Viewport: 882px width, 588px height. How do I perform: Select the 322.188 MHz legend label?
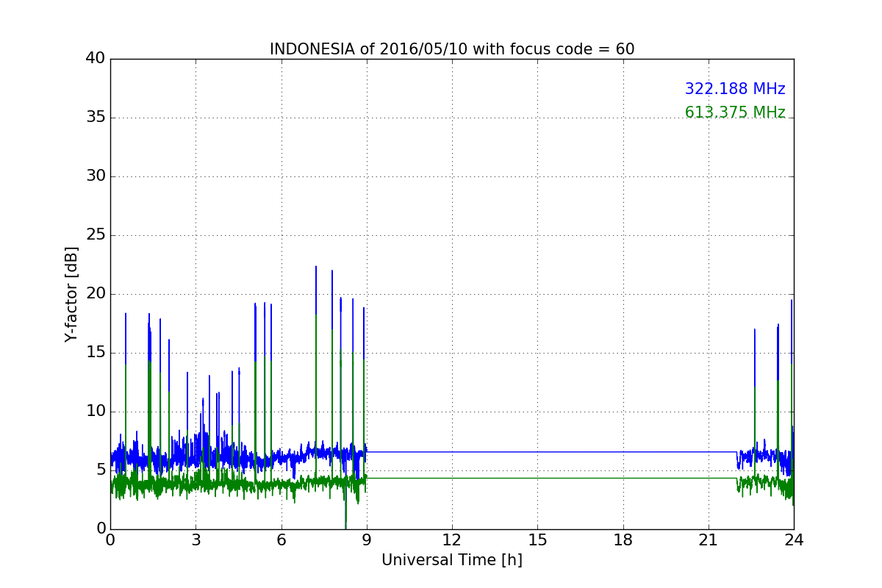(x=735, y=89)
